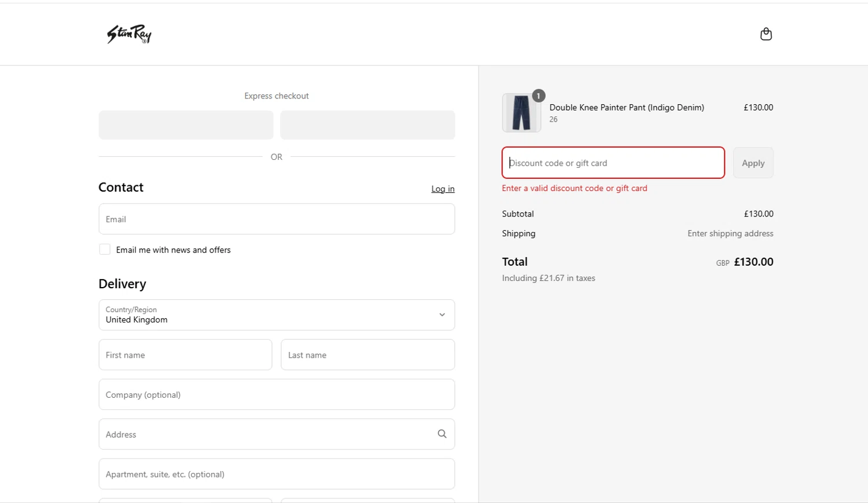Click the left express checkout button placeholder
Image resolution: width=868 pixels, height=503 pixels.
point(186,125)
